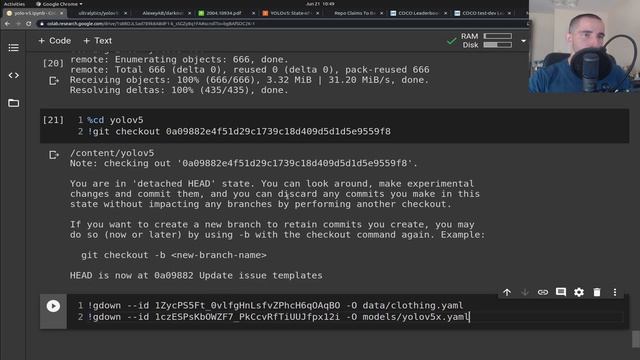Click the [20] cell execution count
This screenshot has height=360, width=640.
pos(53,63)
